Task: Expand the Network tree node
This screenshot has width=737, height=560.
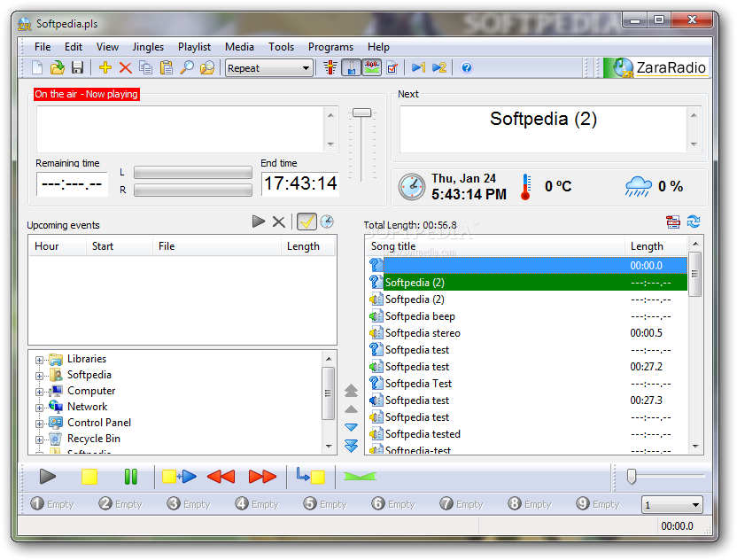Action: (x=40, y=408)
